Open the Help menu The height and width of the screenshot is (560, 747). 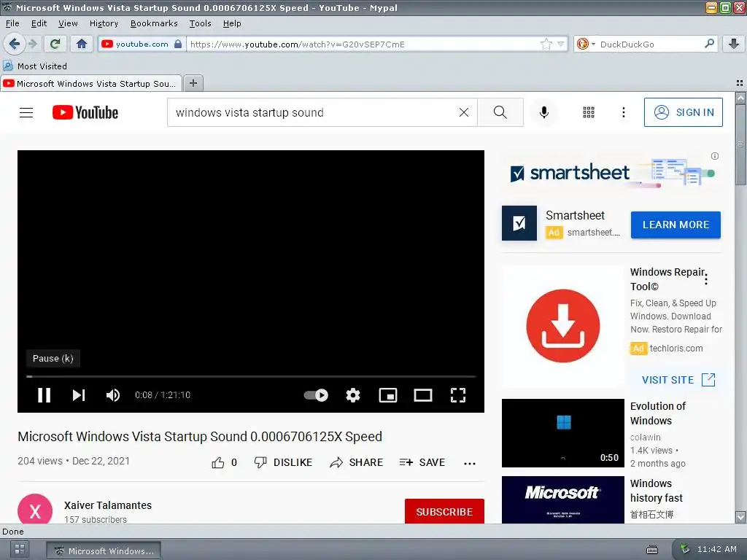coord(232,23)
